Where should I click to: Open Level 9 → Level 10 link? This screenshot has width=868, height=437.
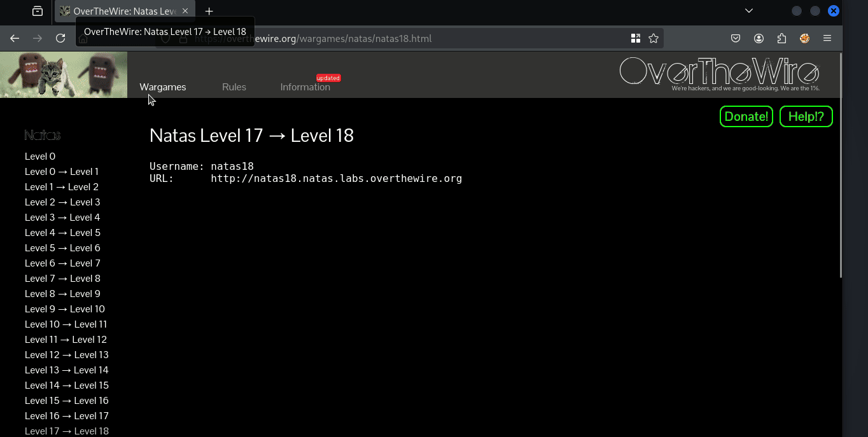click(65, 309)
